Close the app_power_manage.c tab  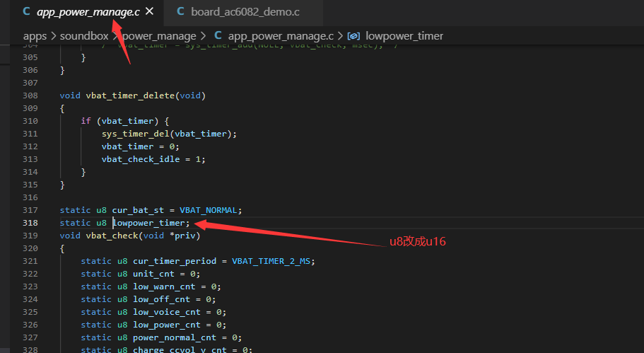click(149, 11)
